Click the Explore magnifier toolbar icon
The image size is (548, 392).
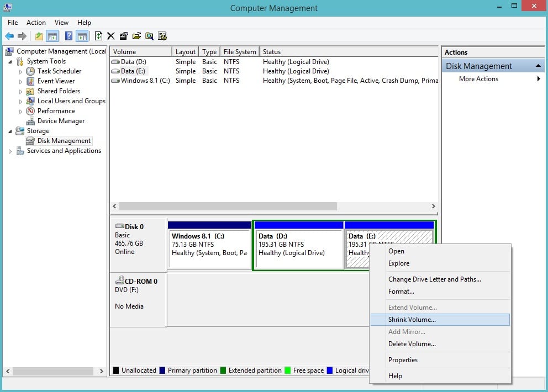tap(149, 36)
